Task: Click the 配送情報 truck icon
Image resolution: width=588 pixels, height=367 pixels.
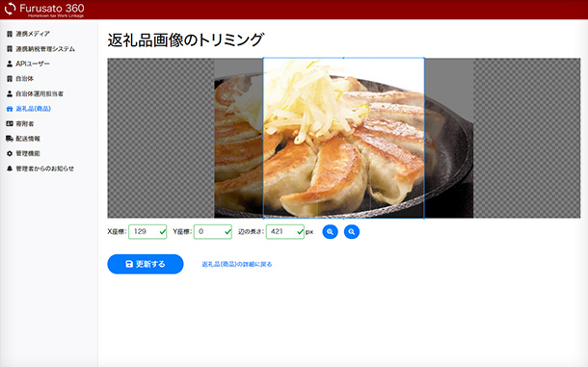Action: pyautogui.click(x=10, y=139)
